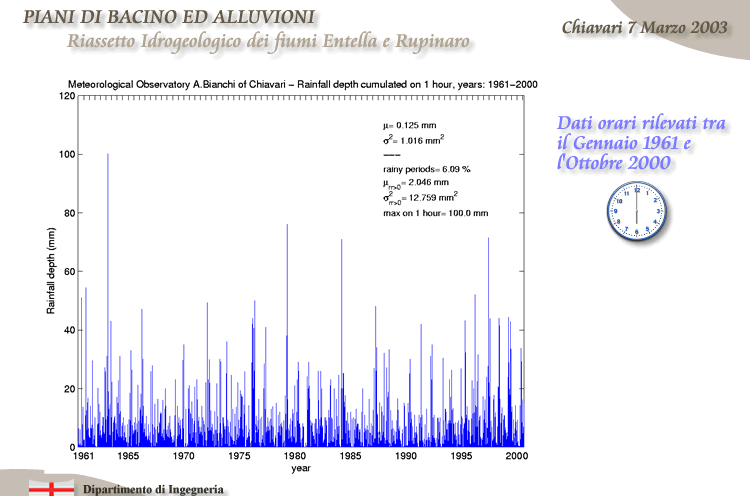Click the y-axis tick label '80'

[x=70, y=213]
